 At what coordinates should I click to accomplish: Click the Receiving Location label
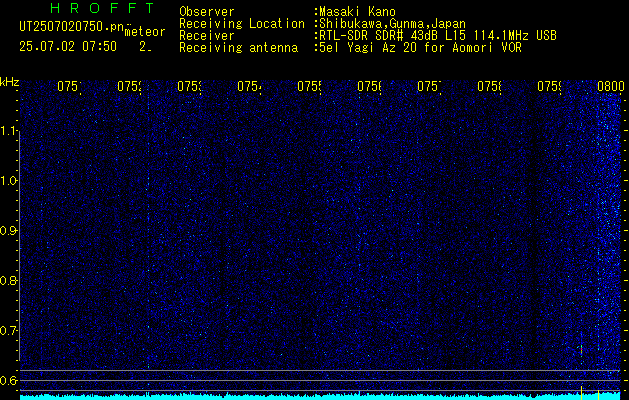(242, 24)
